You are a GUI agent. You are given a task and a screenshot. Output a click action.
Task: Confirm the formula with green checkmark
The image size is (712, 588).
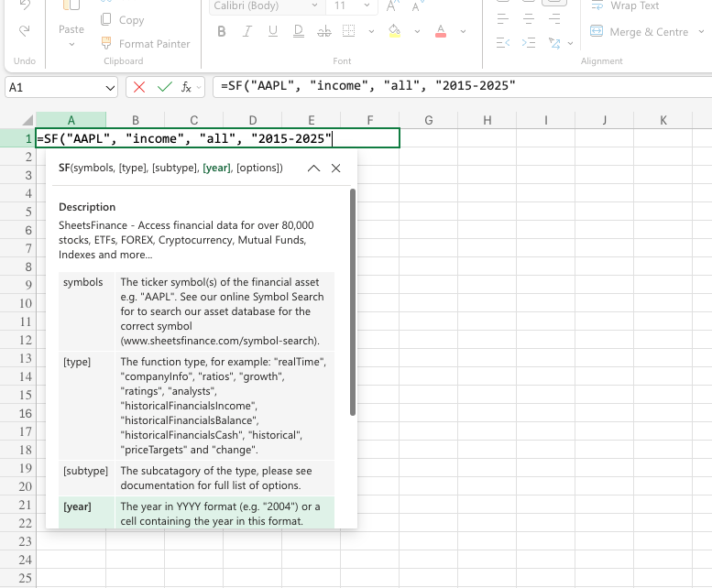[164, 87]
